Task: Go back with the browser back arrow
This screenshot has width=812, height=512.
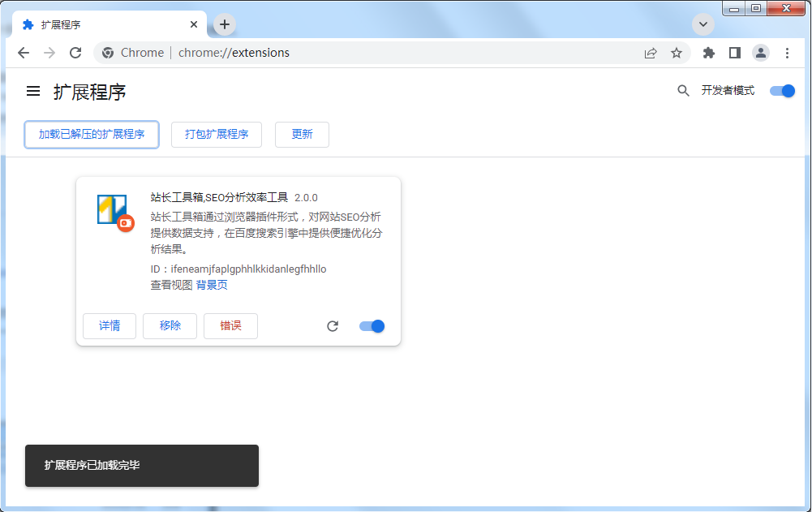Action: pos(24,53)
